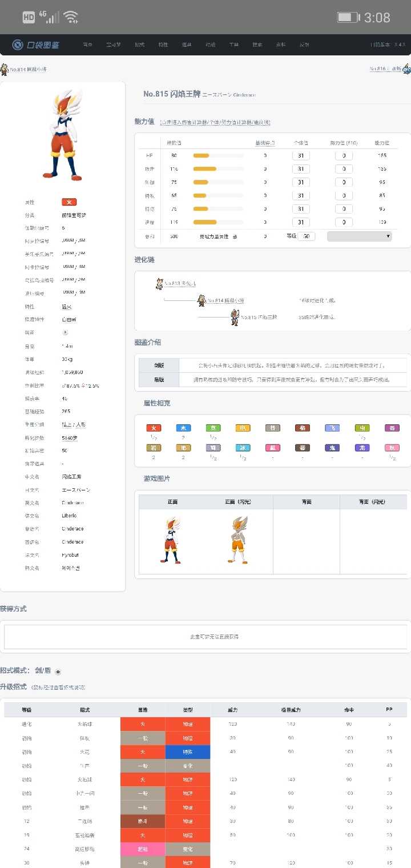Open the 猛火 ability link
411x868 pixels.
[x=66, y=306]
